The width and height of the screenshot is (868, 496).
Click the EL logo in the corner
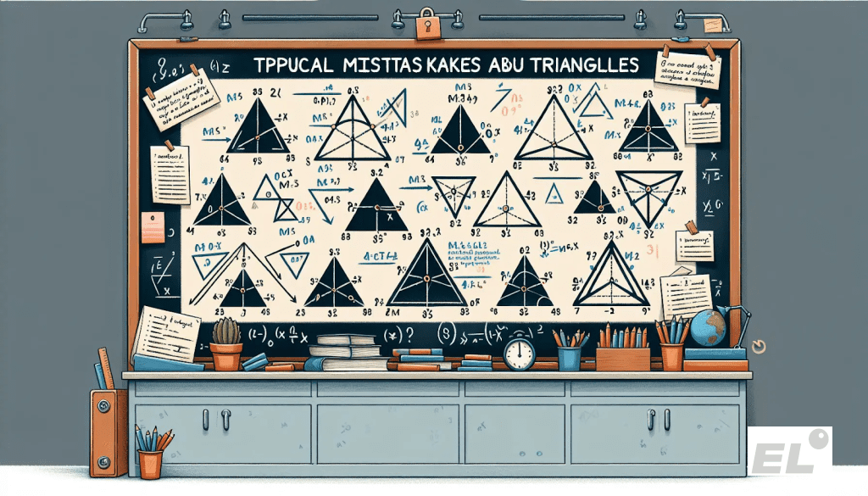(x=789, y=450)
